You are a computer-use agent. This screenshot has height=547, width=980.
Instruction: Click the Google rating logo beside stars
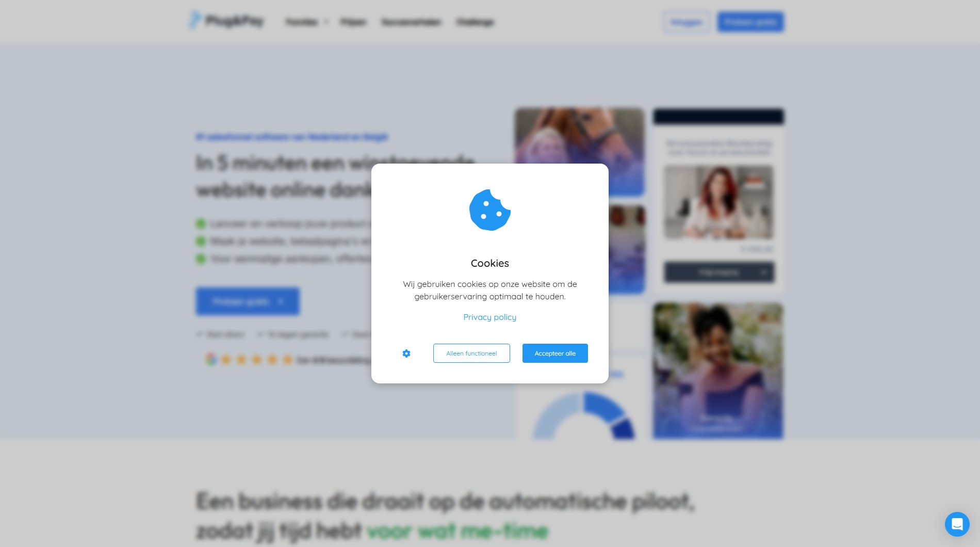pos(210,359)
